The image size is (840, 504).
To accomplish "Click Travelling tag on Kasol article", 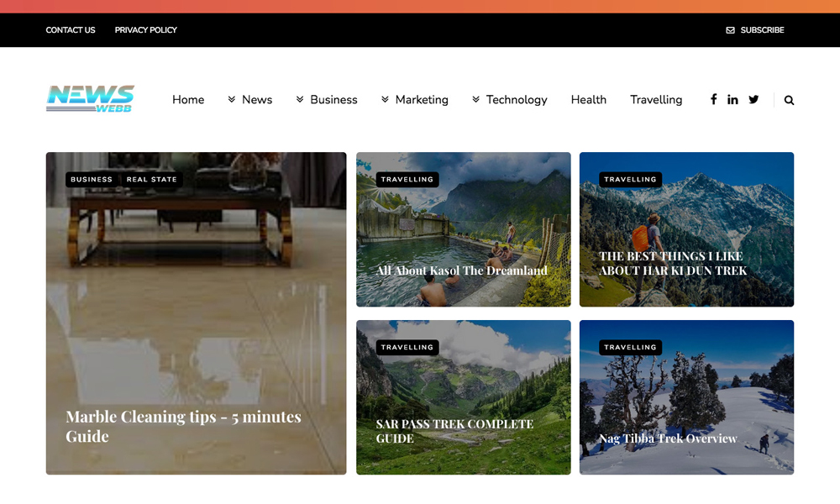I will [x=407, y=180].
